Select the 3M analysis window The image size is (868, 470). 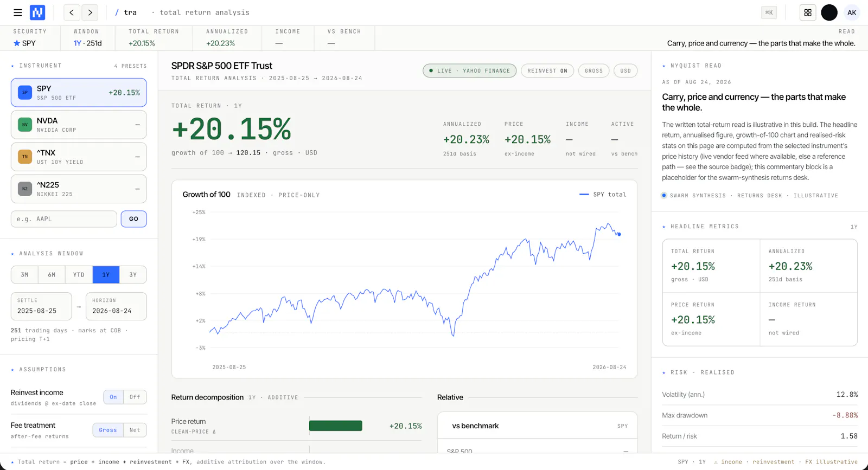click(24, 275)
